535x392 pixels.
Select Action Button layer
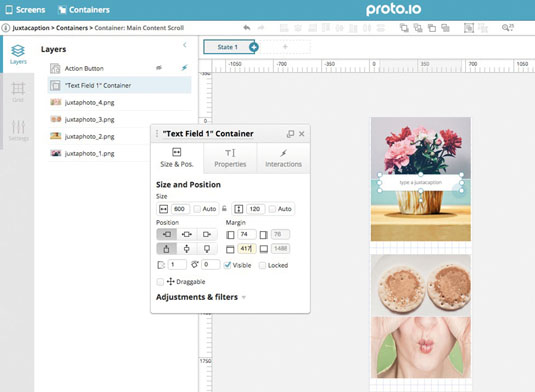pos(119,68)
